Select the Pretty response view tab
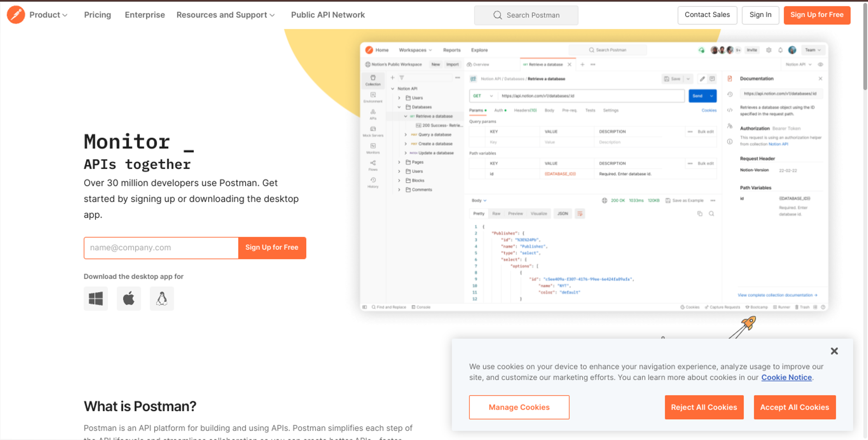 coord(479,214)
